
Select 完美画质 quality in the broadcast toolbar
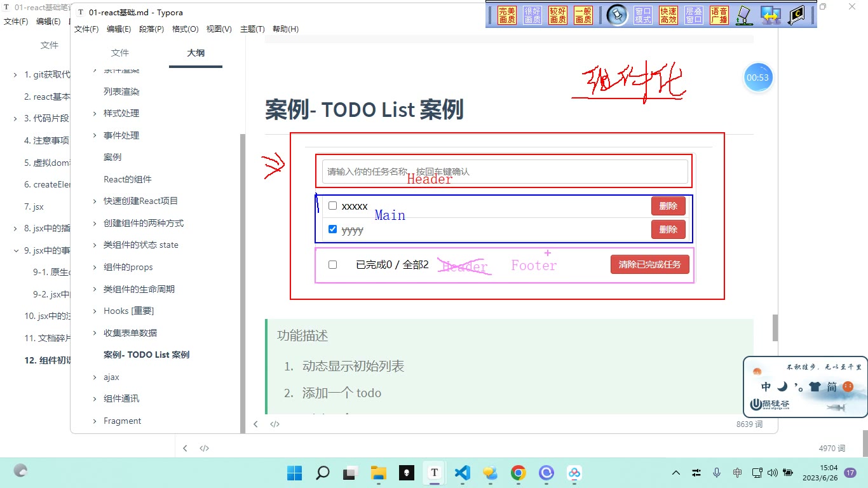507,15
